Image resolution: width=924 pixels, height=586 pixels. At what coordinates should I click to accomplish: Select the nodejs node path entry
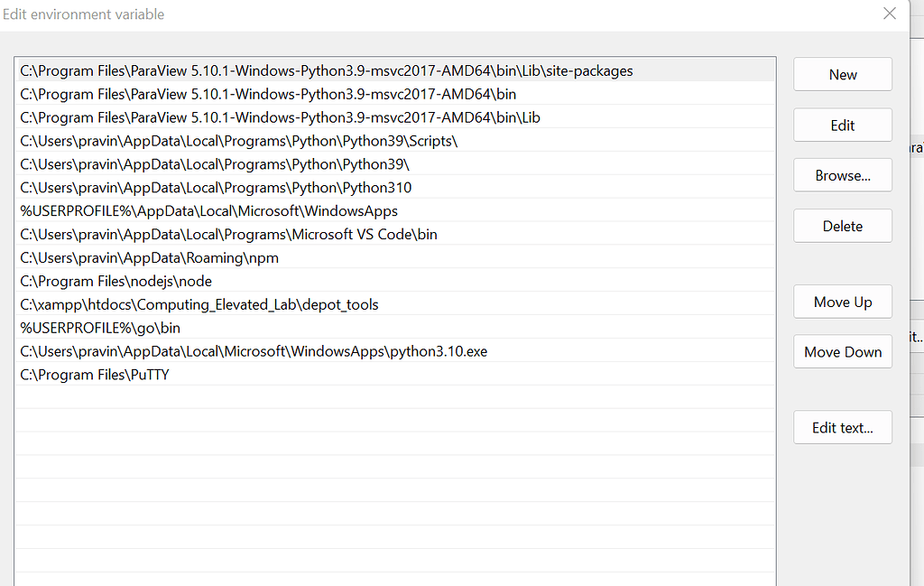[x=115, y=281]
